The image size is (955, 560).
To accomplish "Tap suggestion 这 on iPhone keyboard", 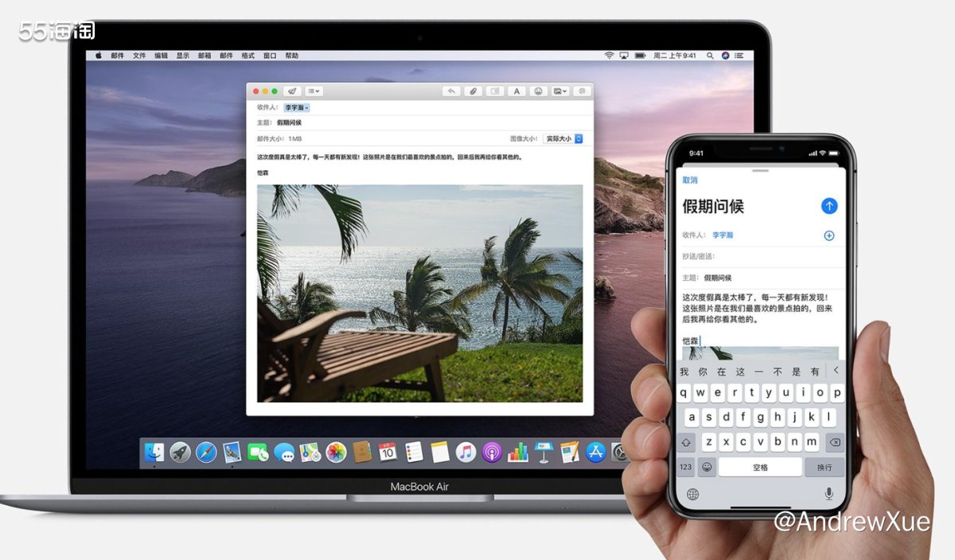I will [x=740, y=371].
